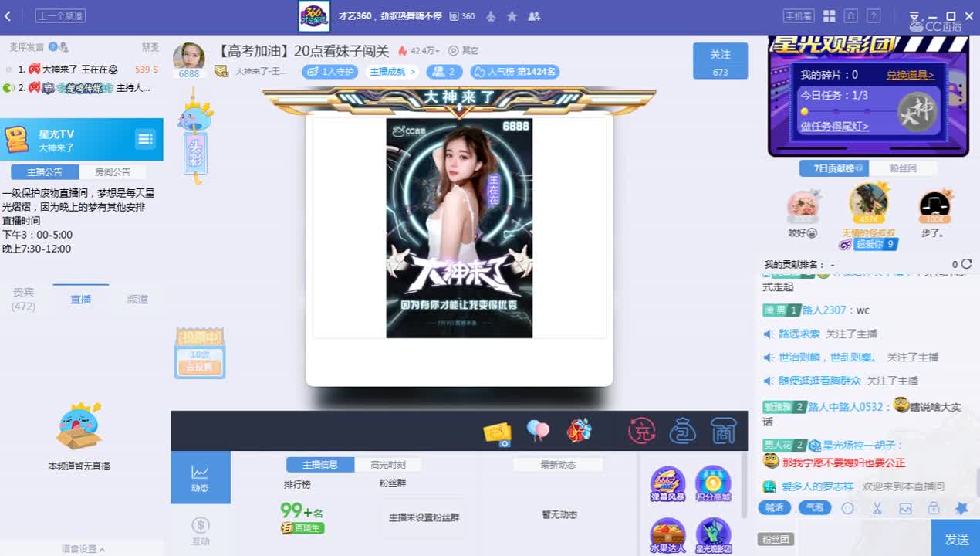Image resolution: width=980 pixels, height=556 pixels.
Task: Switch to the 贵宾 (472) tab
Action: coord(24,299)
